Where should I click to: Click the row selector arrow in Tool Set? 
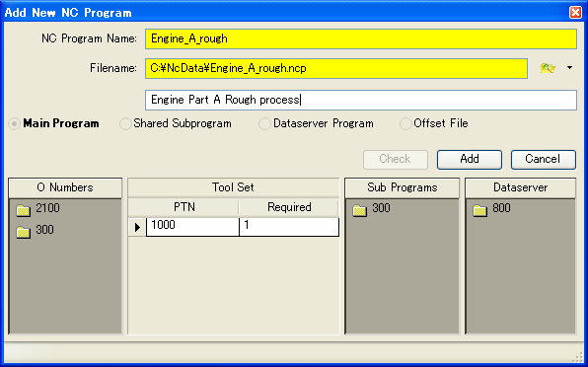pyautogui.click(x=137, y=227)
